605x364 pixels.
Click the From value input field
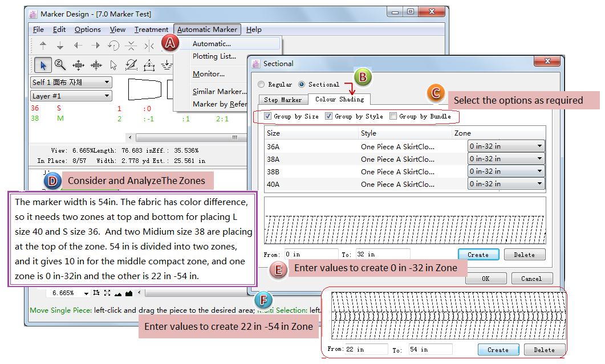(311, 254)
